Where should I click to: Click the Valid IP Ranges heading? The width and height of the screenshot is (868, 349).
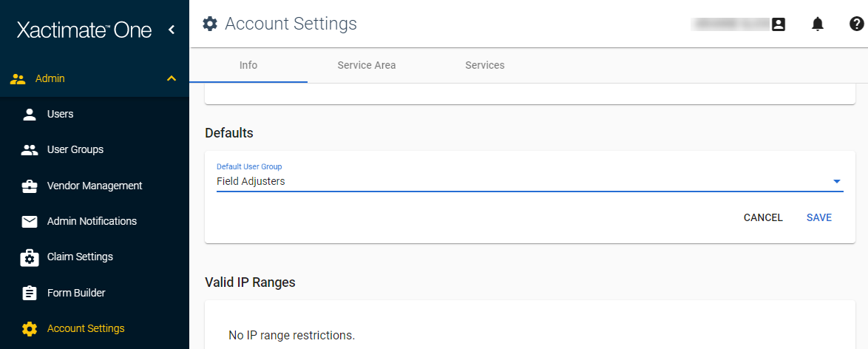pos(250,282)
